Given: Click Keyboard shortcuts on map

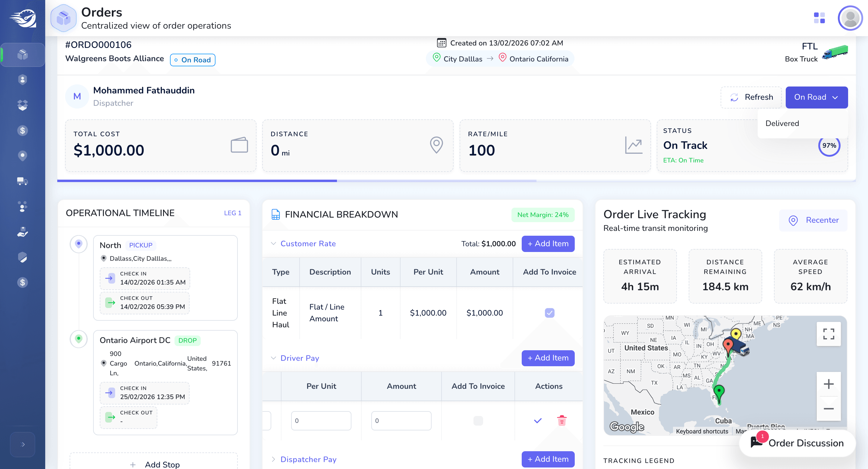Looking at the screenshot, I should coord(702,431).
